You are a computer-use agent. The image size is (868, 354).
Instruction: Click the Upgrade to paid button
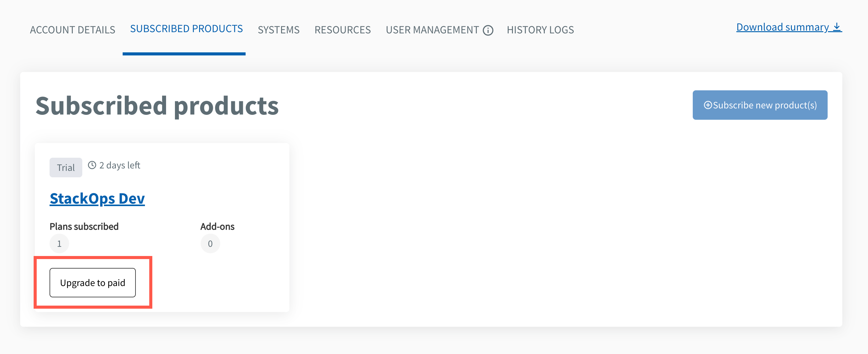pos(93,282)
